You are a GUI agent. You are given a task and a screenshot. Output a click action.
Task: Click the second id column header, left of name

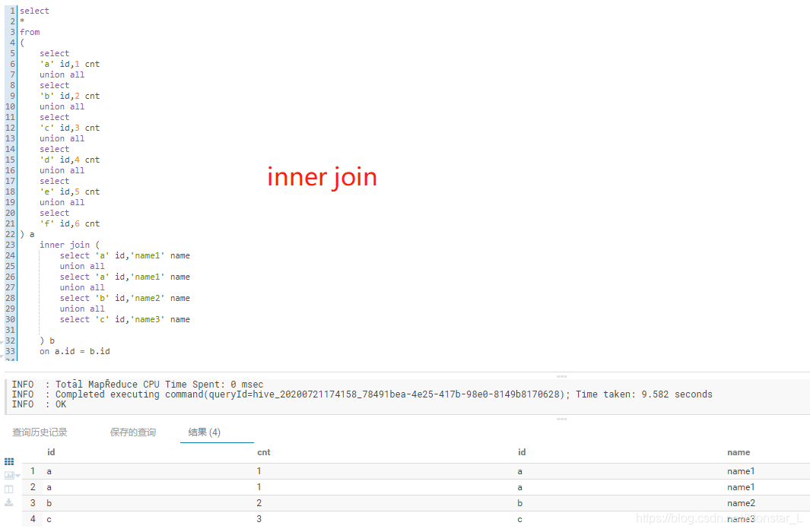click(522, 452)
